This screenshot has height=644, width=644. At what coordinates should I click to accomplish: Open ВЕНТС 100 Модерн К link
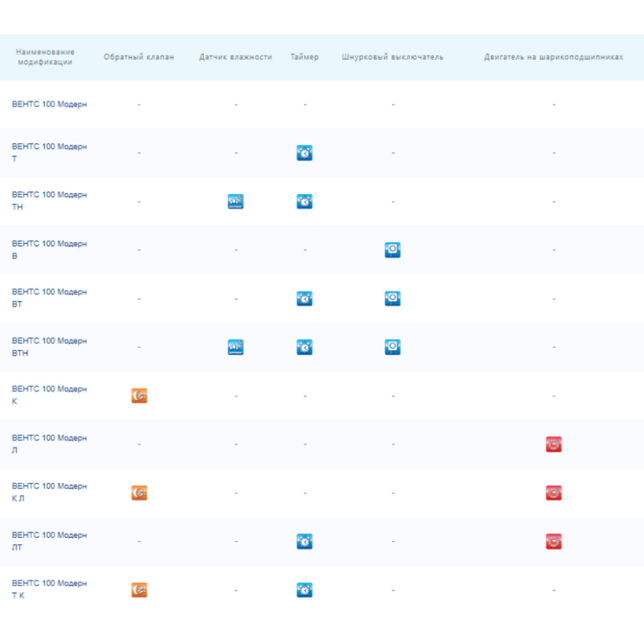pyautogui.click(x=50, y=395)
